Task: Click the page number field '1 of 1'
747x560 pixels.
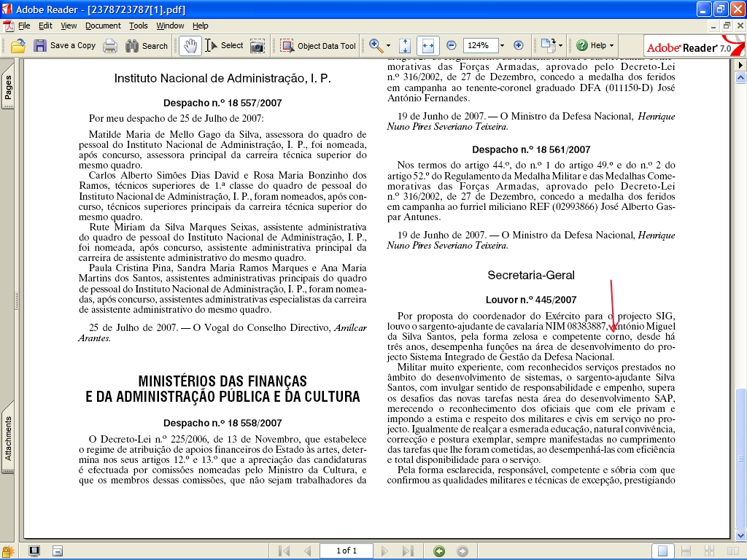Action: pos(347,551)
